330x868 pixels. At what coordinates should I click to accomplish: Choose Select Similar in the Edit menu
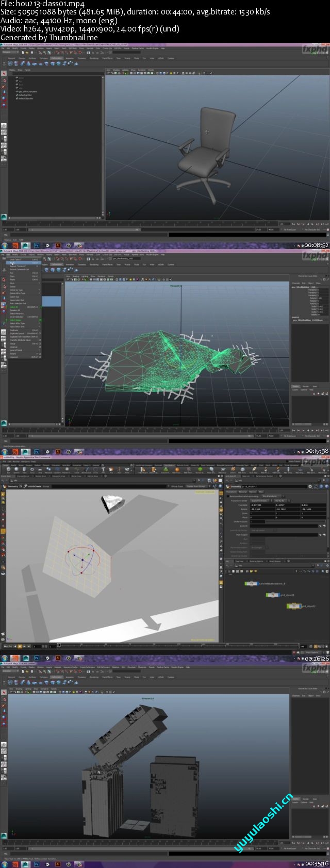point(25,320)
